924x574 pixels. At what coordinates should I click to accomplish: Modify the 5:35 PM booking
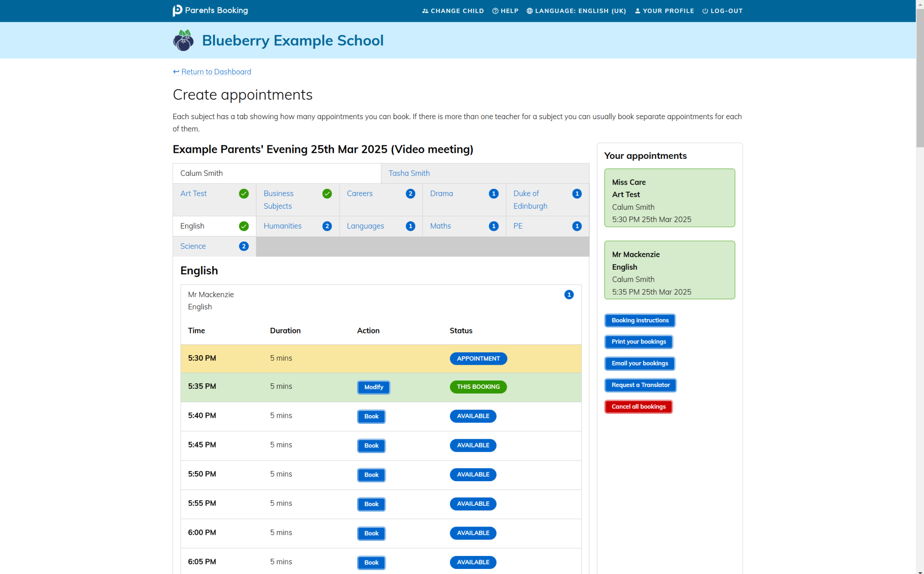pyautogui.click(x=373, y=387)
